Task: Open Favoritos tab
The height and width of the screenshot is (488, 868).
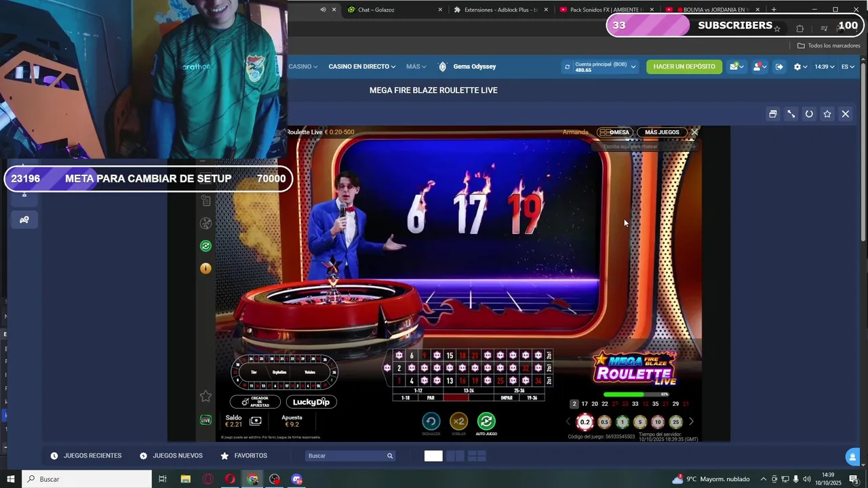Action: pos(243,455)
